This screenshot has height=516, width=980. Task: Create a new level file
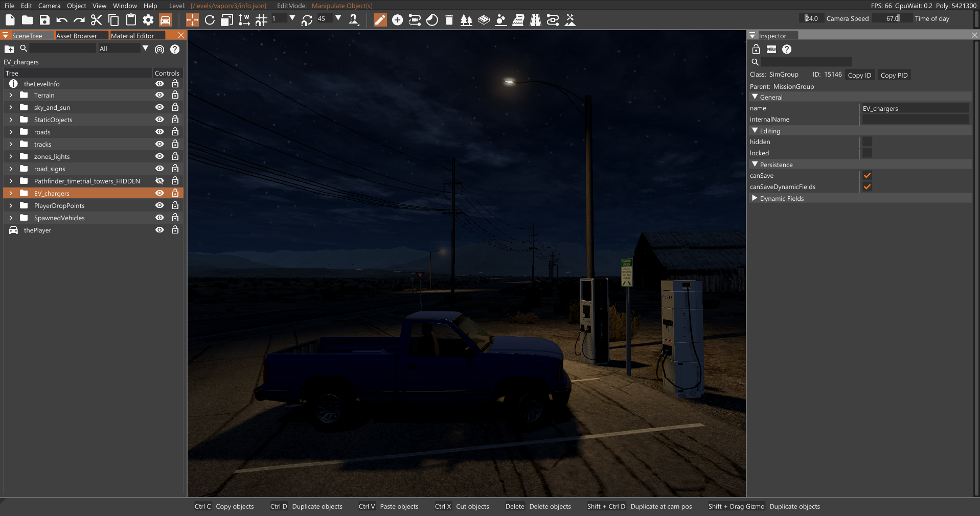coord(10,20)
